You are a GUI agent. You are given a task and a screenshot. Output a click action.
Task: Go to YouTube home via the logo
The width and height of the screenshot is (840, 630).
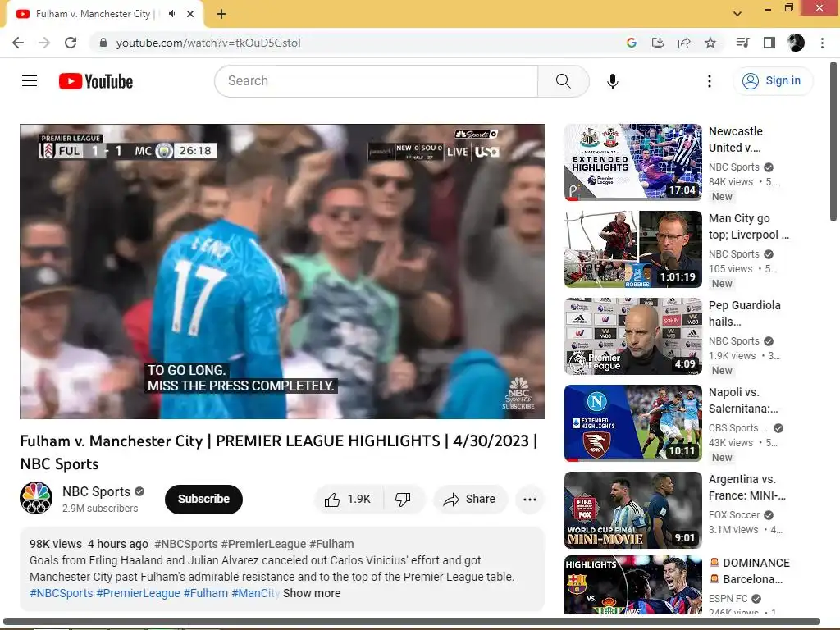tap(96, 81)
